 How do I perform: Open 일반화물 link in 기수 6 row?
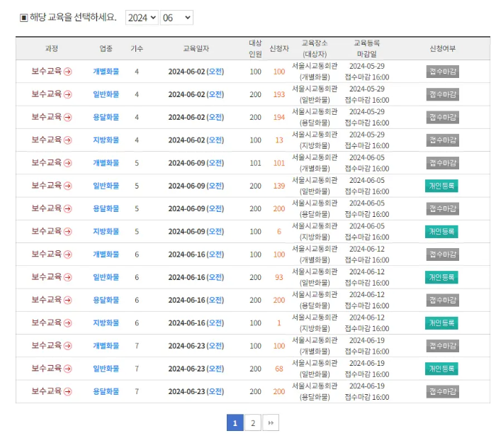pyautogui.click(x=106, y=277)
